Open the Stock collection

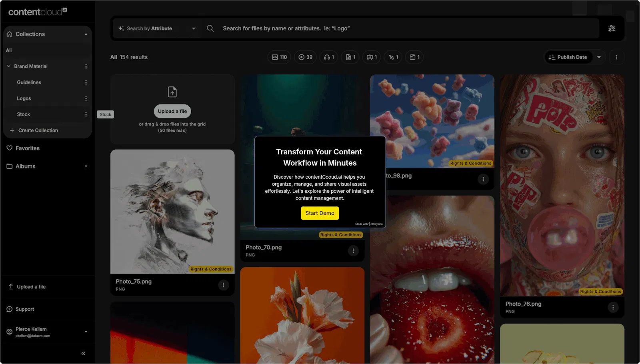coord(23,114)
